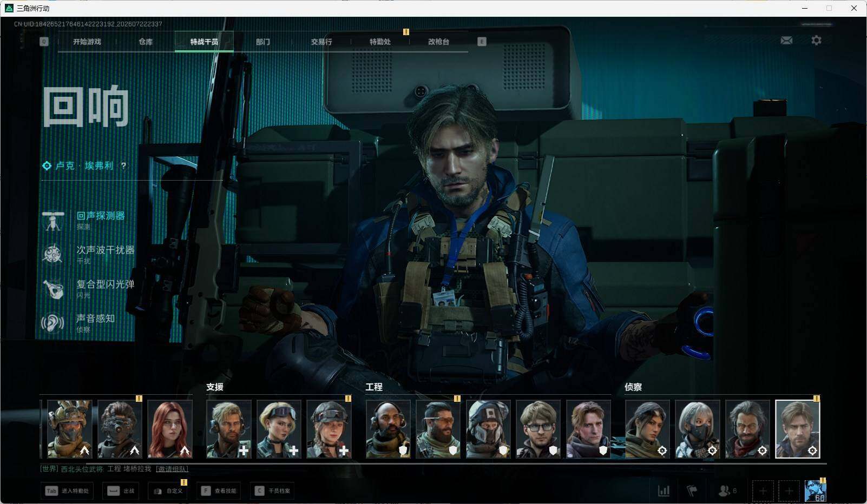
Task: Open the mail envelope icon
Action: [786, 40]
